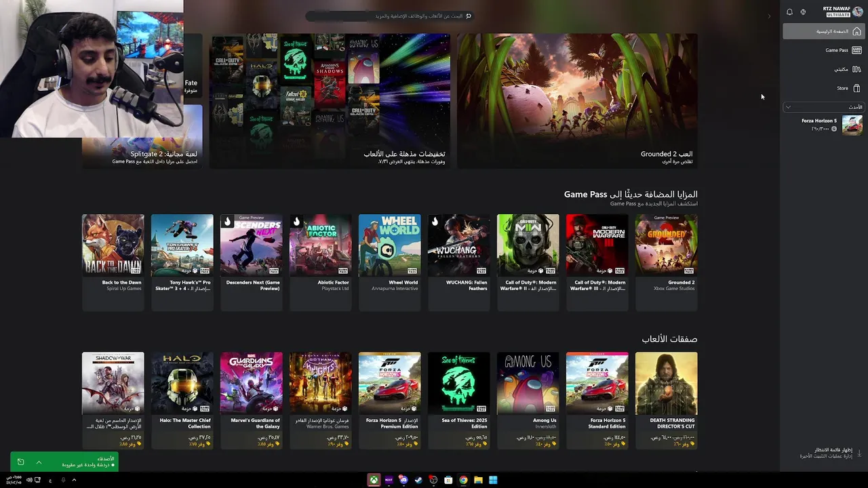Open the taskbar clock and date
Image resolution: width=868 pixels, height=488 pixels.
pos(13,480)
